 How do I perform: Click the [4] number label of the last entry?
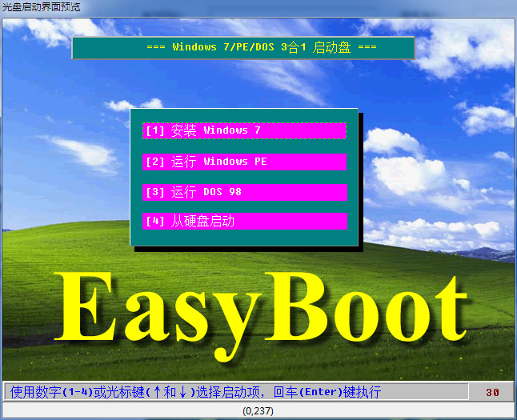pos(154,222)
